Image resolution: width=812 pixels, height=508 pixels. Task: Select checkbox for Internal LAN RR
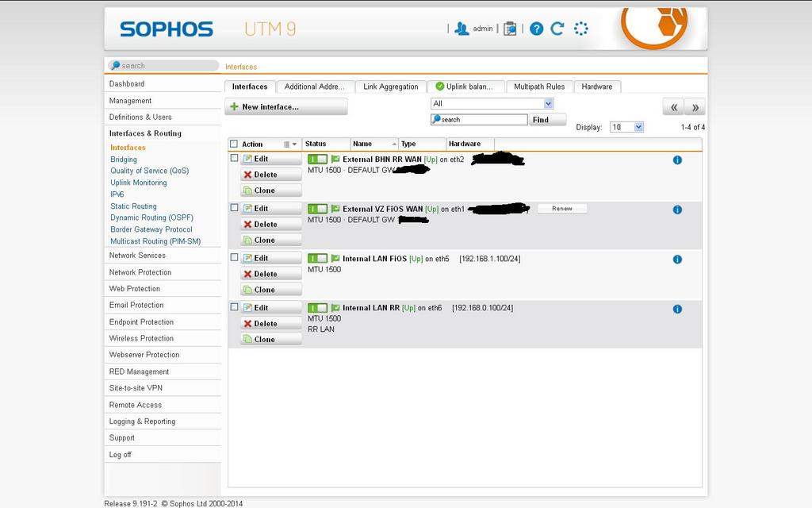(x=234, y=307)
